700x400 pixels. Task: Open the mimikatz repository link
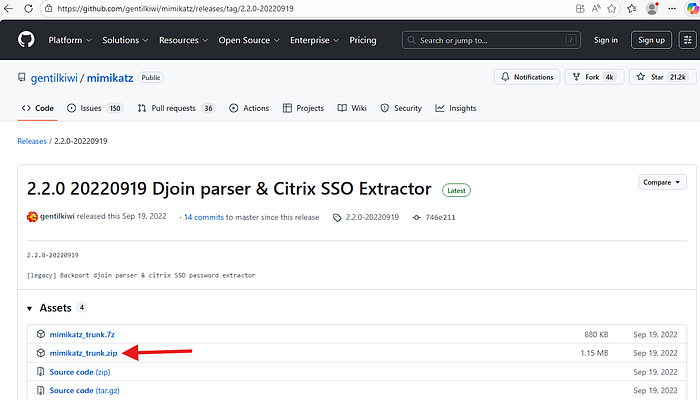point(110,78)
